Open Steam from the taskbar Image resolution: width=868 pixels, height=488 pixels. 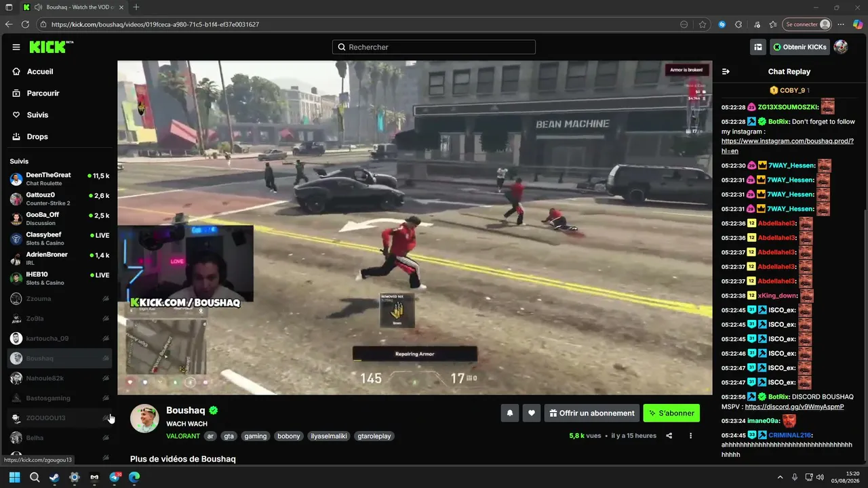[x=54, y=477]
